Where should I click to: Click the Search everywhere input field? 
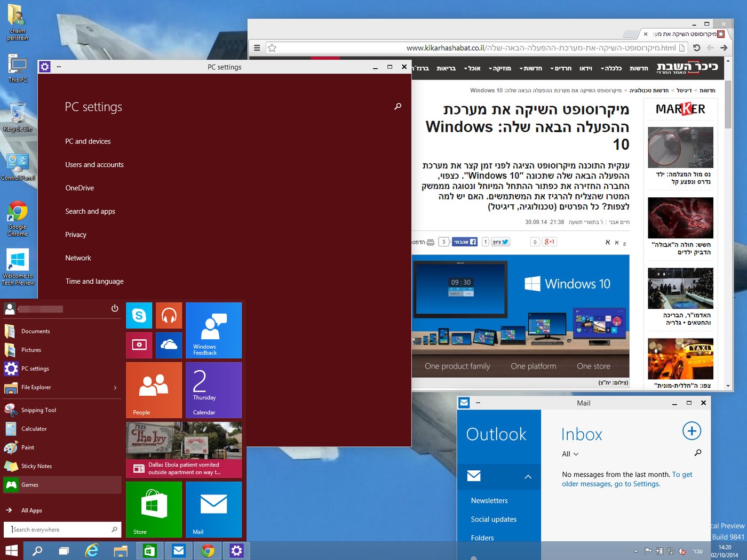(x=62, y=530)
